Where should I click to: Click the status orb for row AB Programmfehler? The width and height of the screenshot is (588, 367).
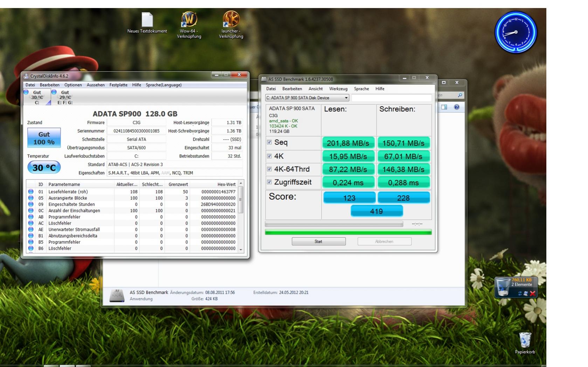coord(31,217)
